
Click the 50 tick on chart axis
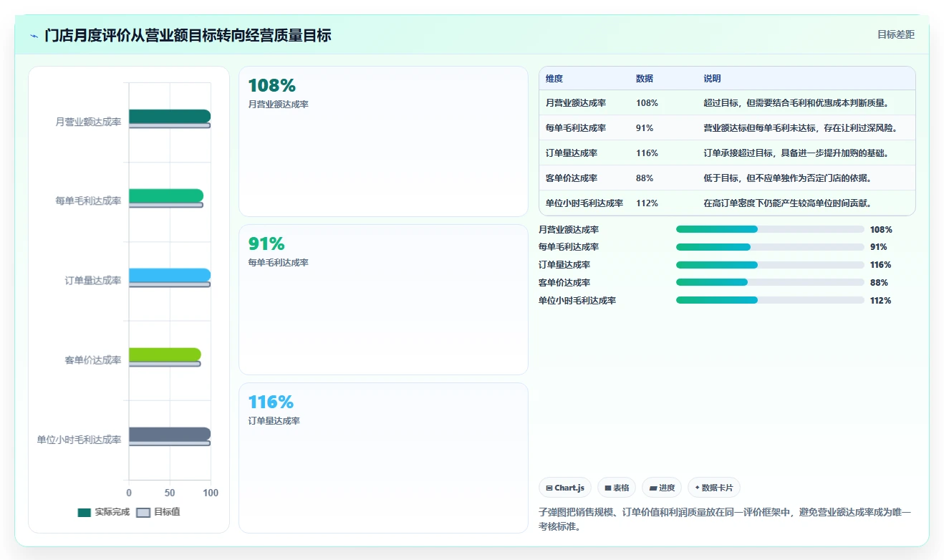(x=170, y=493)
